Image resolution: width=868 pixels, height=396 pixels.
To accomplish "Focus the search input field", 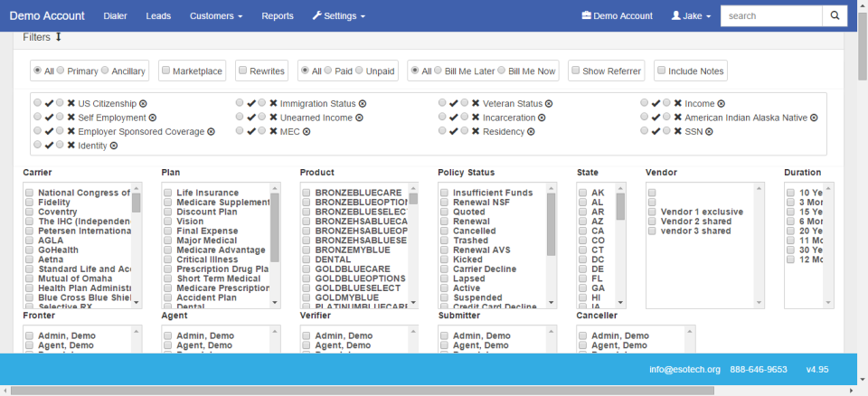I will (x=771, y=16).
